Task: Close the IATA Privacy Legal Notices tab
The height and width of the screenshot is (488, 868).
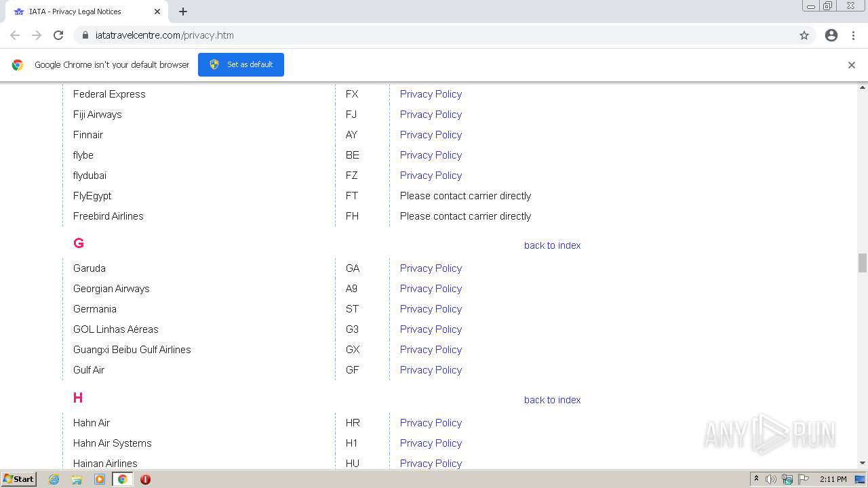Action: pos(157,12)
